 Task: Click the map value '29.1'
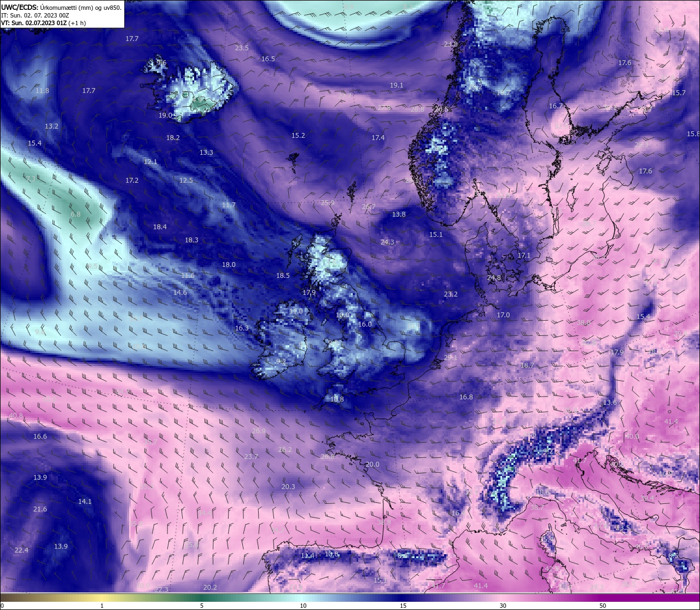click(451, 358)
